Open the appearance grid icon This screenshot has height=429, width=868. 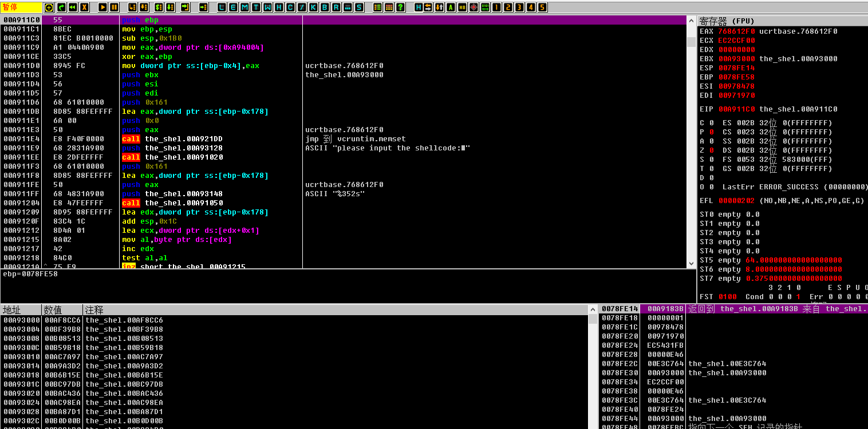point(389,7)
